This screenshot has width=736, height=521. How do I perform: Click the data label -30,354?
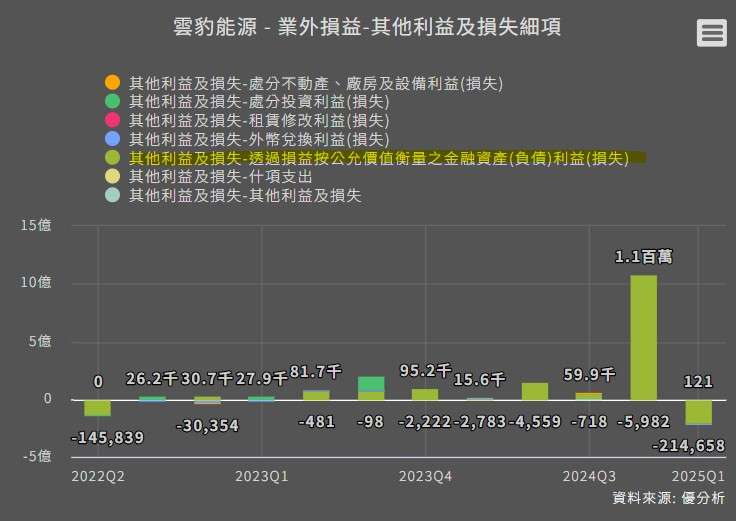[x=207, y=426]
